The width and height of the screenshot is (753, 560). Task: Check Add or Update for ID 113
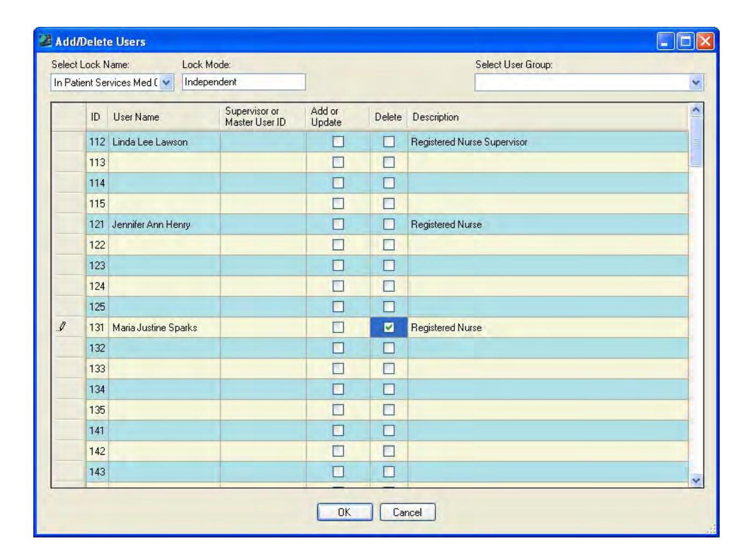point(338,162)
